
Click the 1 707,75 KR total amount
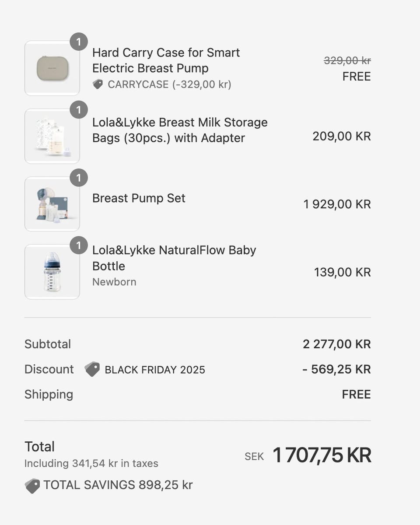pos(322,455)
